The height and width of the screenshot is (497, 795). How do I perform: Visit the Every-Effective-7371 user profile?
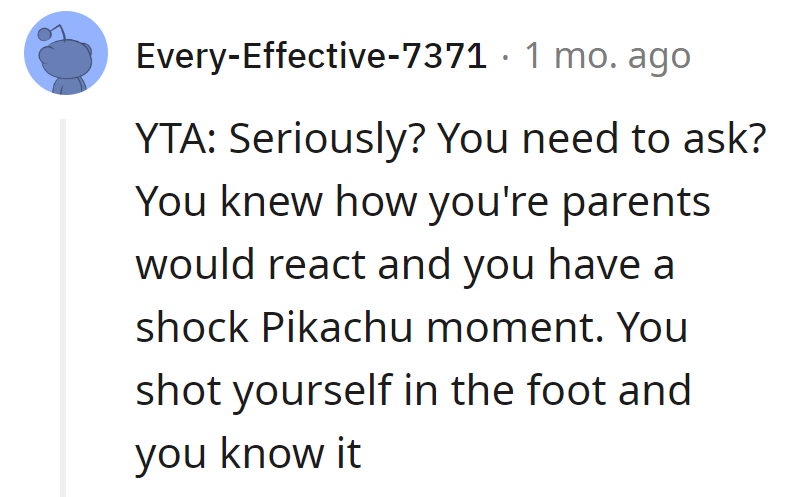pyautogui.click(x=311, y=56)
